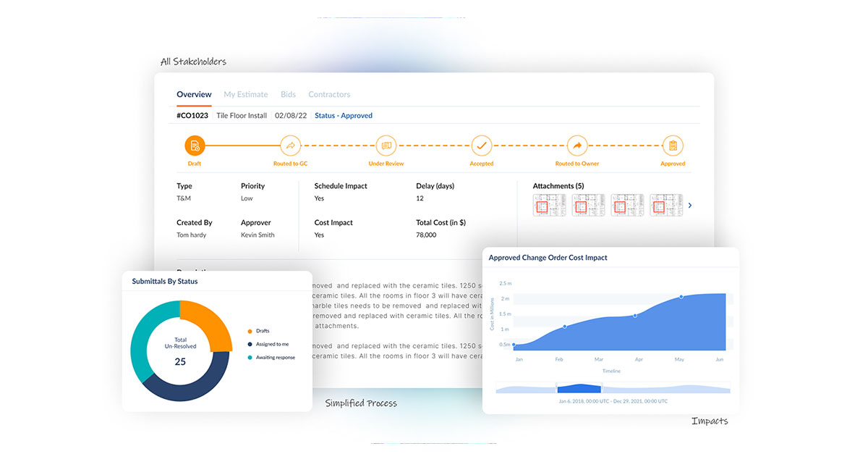Open the fourth attachment thumbnail

[666, 205]
